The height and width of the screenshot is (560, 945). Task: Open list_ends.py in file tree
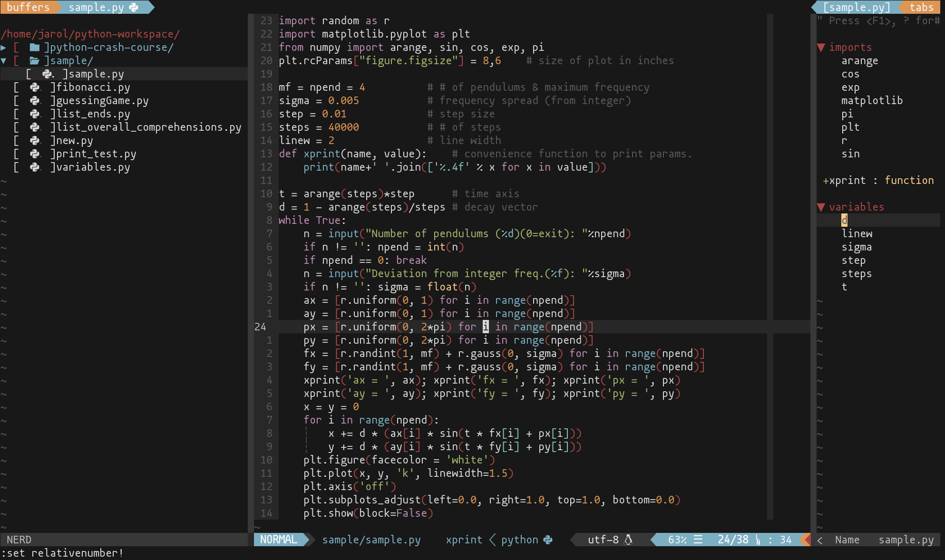[x=93, y=114]
